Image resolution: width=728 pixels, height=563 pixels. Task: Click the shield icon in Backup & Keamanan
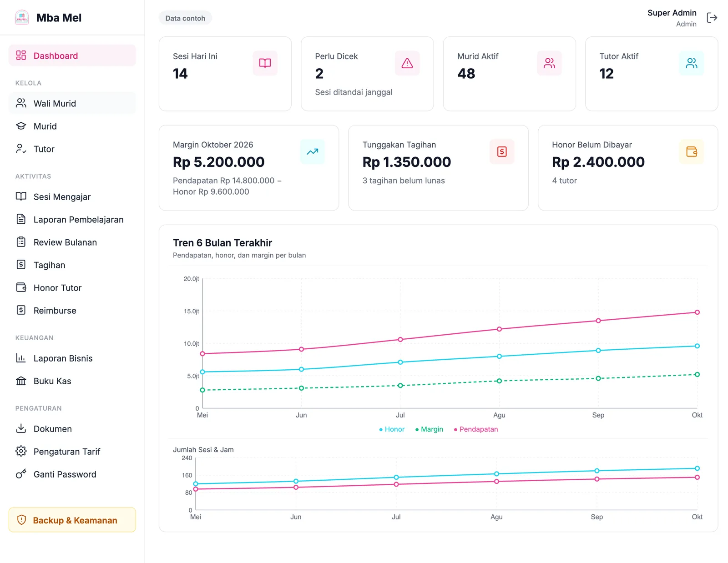(21, 520)
